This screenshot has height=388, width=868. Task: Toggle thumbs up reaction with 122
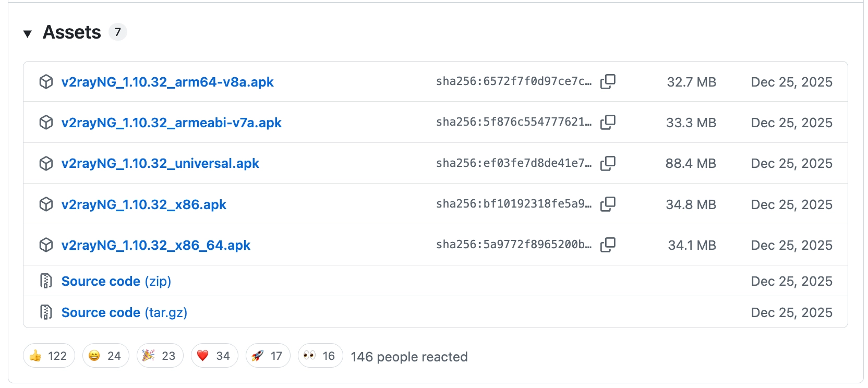tap(49, 356)
